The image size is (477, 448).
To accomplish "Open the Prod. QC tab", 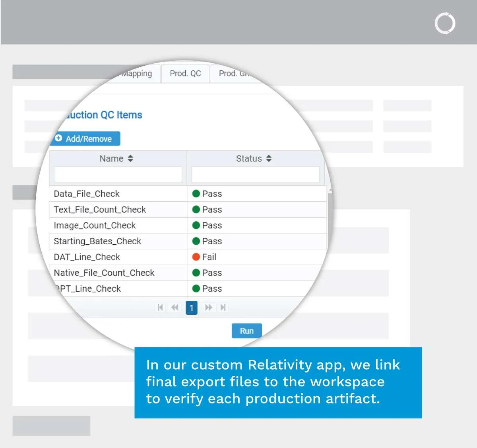I will click(x=185, y=74).
